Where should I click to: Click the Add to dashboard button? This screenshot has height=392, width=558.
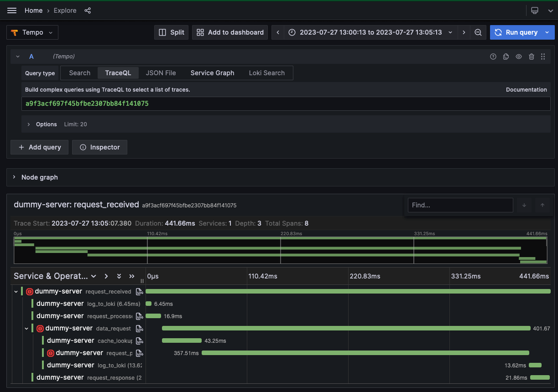(230, 32)
